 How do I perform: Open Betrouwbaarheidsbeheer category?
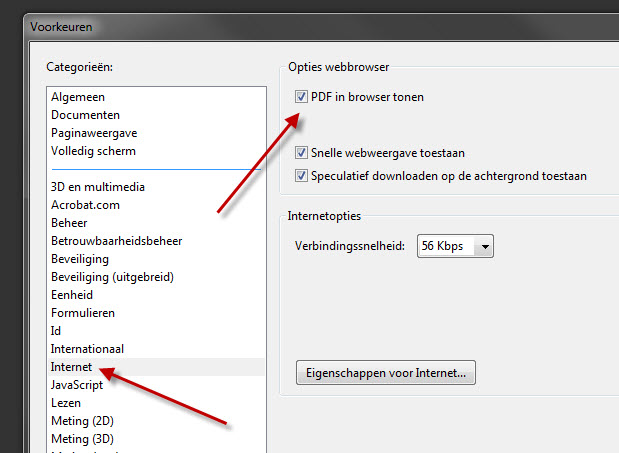pos(116,241)
